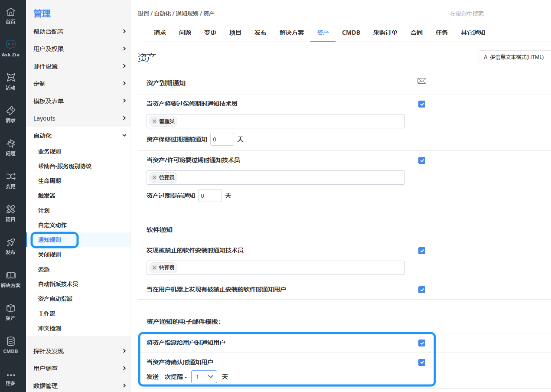
Task: Open the 变更 changes sidebar icon
Action: (x=11, y=177)
